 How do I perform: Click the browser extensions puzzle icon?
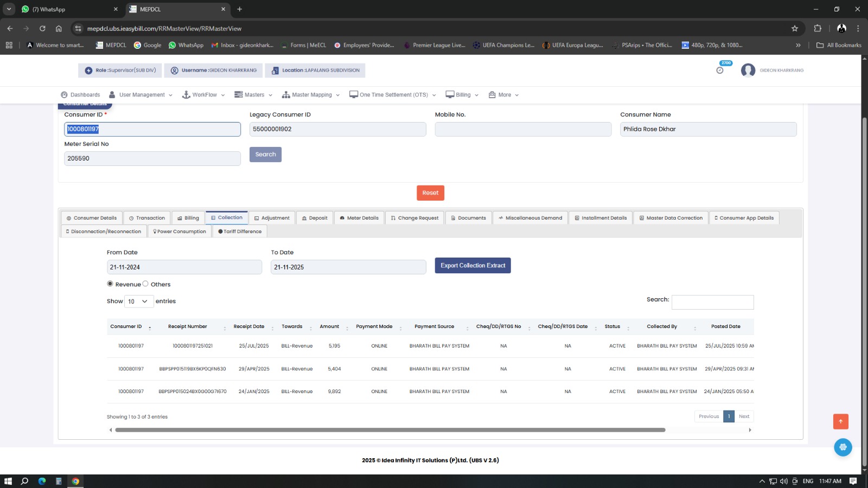click(818, 28)
